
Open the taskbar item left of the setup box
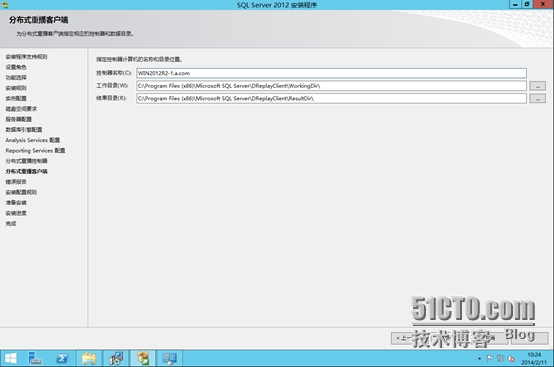pyautogui.click(x=116, y=358)
